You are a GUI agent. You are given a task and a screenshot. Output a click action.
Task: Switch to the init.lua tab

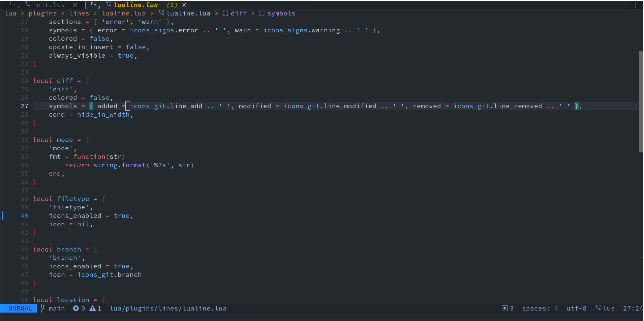pyautogui.click(x=49, y=5)
